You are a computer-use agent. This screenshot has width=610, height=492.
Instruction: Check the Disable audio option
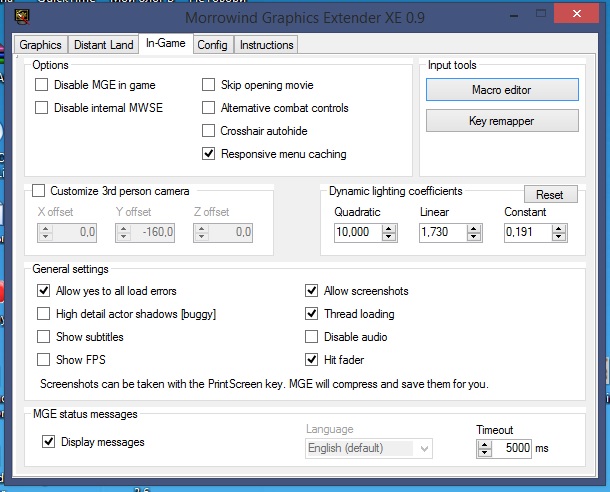pos(312,336)
